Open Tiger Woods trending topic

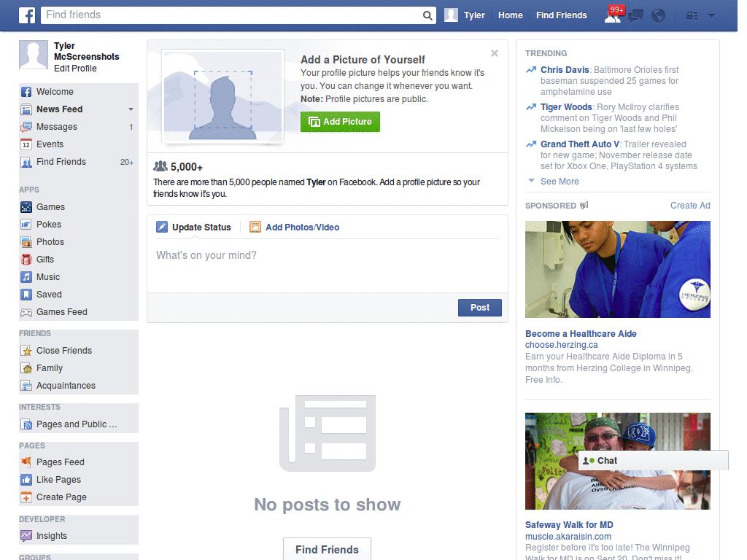tap(566, 107)
